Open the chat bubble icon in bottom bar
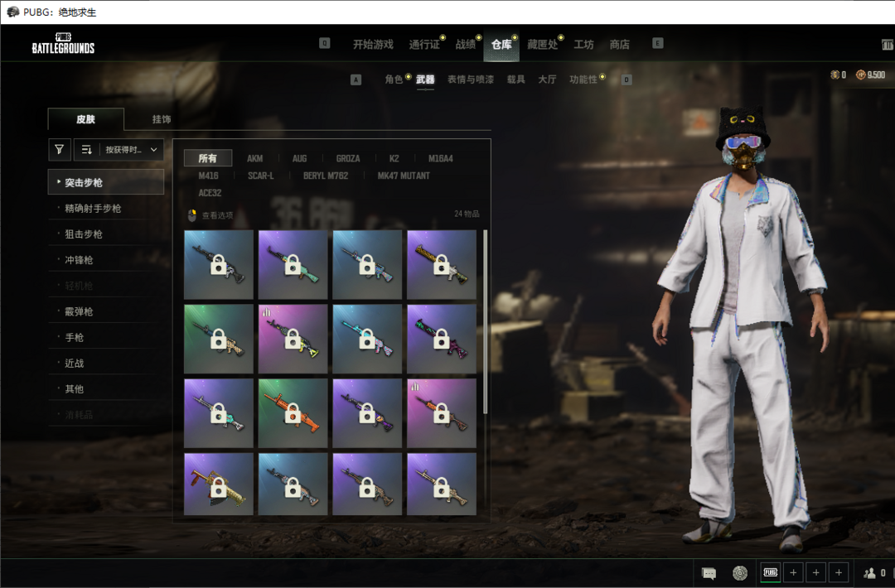895x588 pixels. point(709,572)
